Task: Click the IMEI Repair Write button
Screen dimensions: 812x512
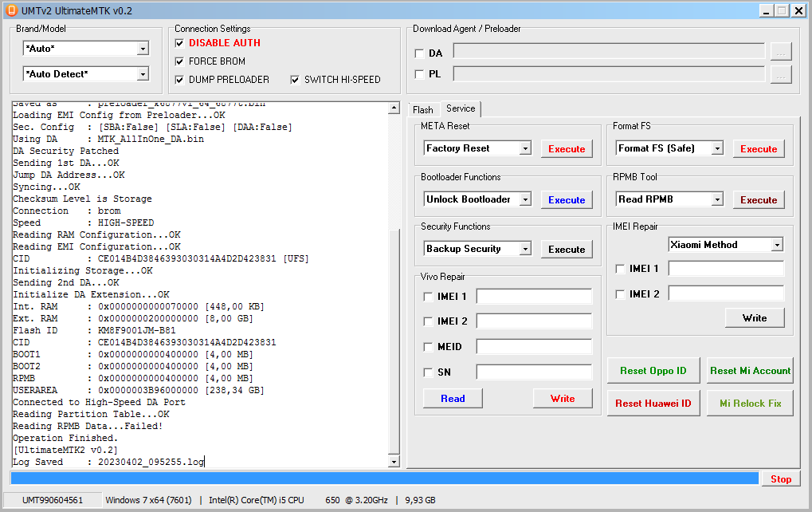Action: coord(755,318)
